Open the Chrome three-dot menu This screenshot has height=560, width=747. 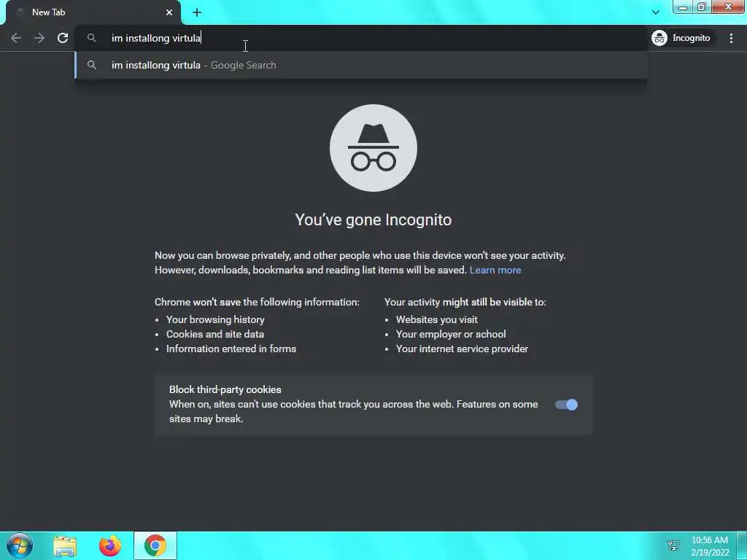point(731,38)
